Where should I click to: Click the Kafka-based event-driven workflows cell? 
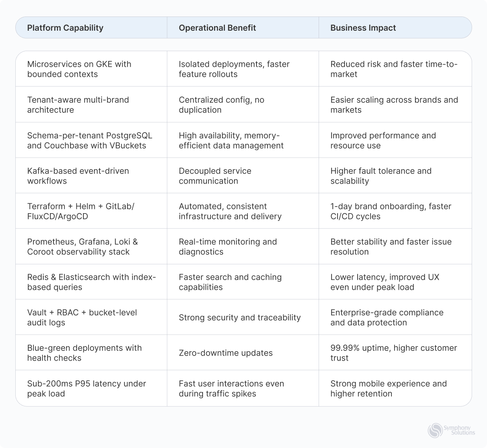91,175
